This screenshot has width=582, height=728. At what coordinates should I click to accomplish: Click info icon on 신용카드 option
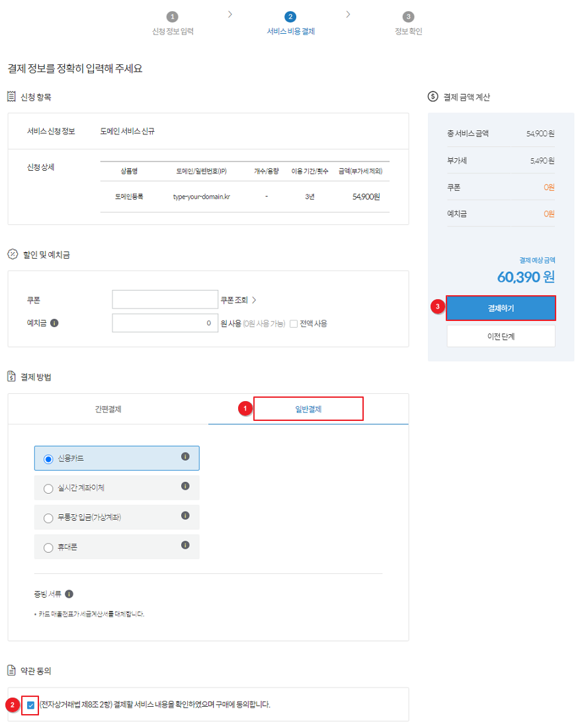pos(185,457)
